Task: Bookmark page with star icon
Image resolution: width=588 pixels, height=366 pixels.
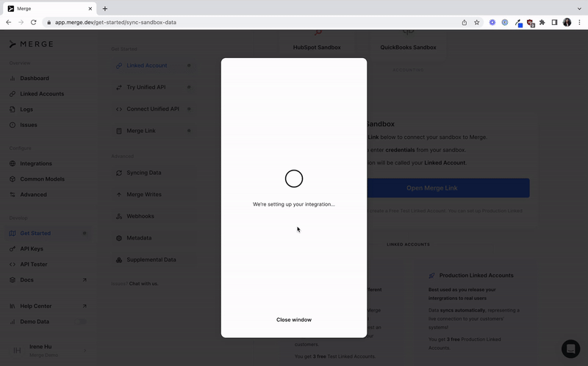Action: point(476,22)
